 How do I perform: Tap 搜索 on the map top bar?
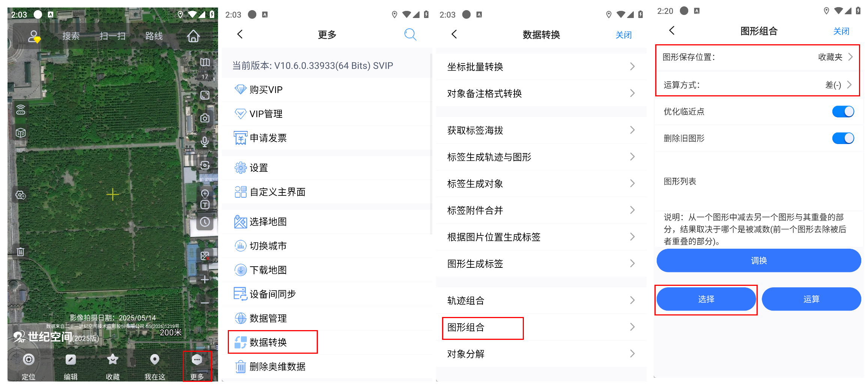(x=71, y=36)
